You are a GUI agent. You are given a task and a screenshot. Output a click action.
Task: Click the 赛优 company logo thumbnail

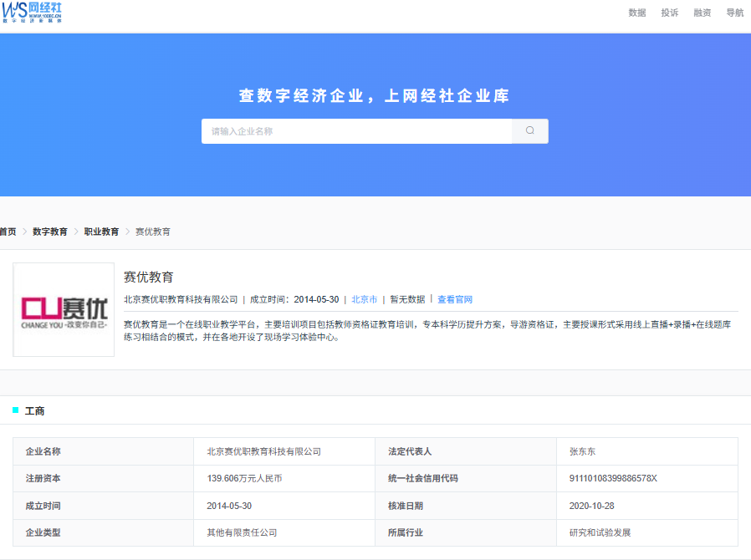coord(64,309)
